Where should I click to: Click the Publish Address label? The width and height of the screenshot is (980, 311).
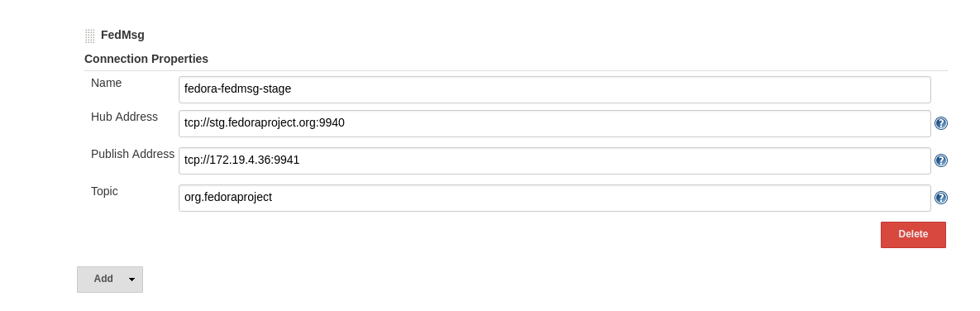click(132, 154)
